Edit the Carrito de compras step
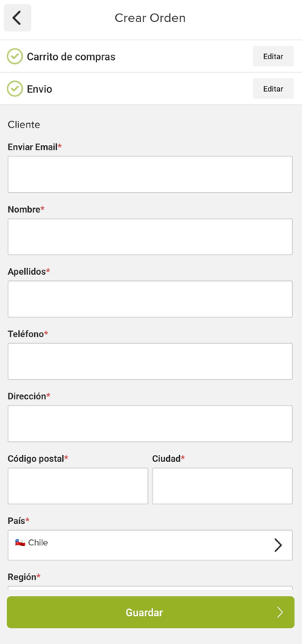The image size is (302, 644). (x=273, y=56)
